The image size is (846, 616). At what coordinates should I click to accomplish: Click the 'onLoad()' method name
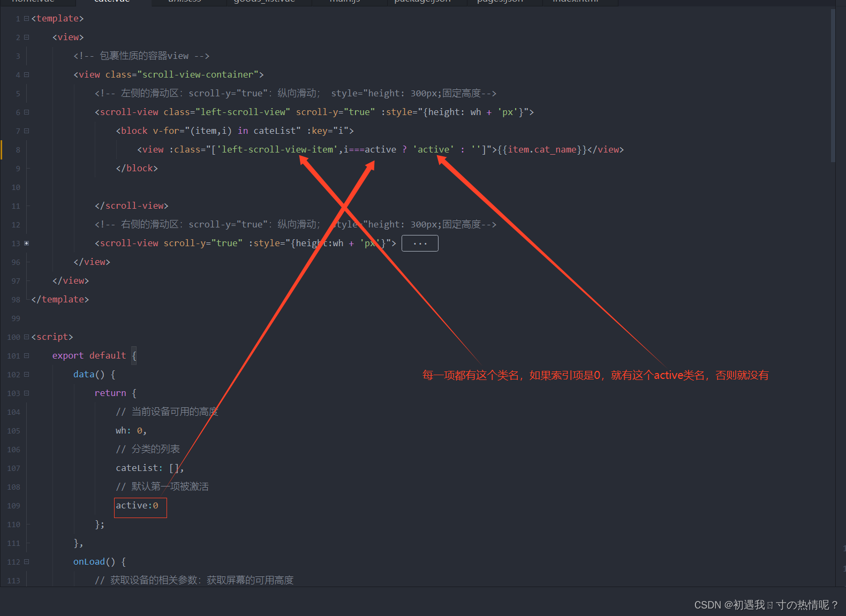[94, 562]
